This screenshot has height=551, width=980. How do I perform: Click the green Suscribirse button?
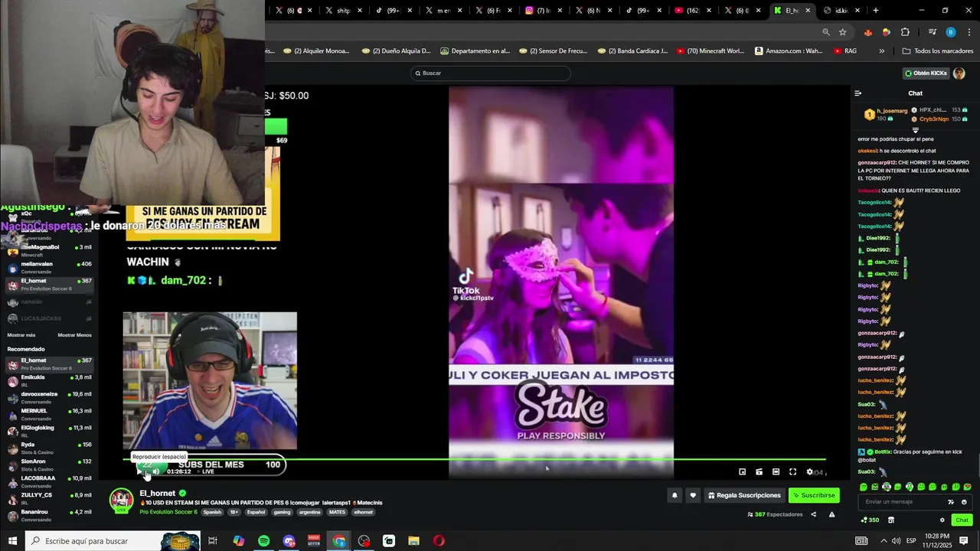[x=814, y=495]
